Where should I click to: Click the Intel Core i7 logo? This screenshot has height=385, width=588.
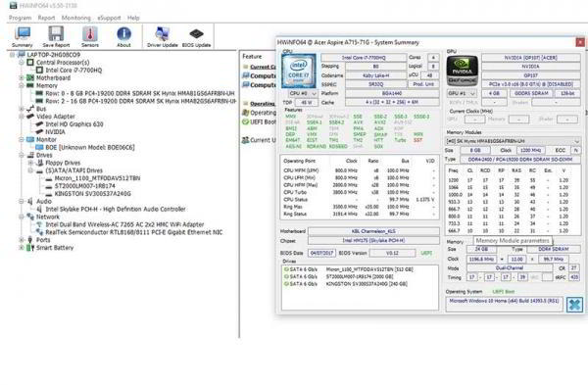[x=299, y=71]
